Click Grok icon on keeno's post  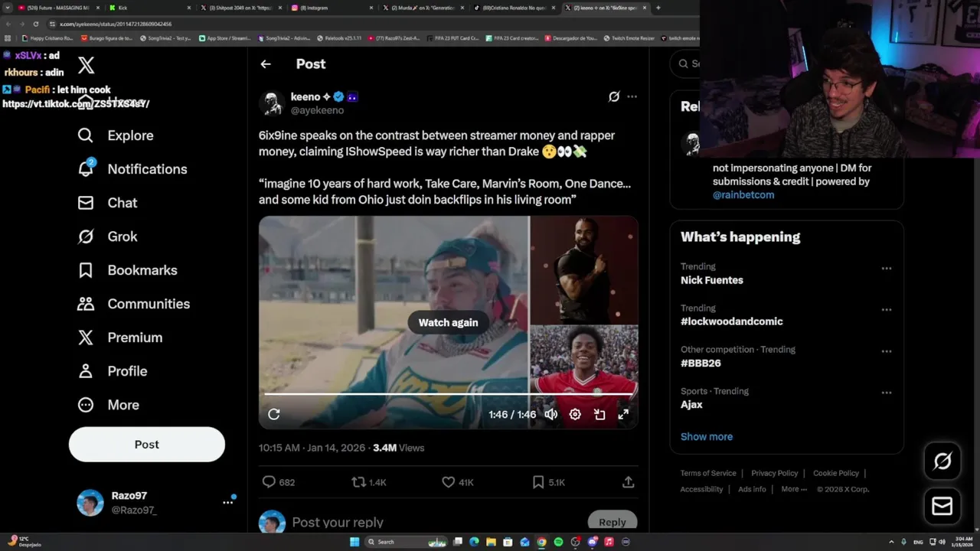coord(613,96)
